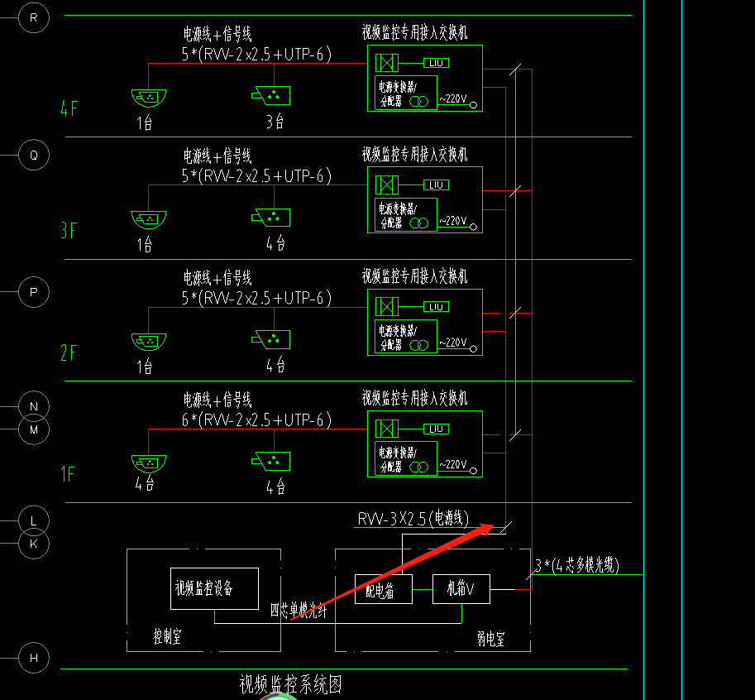Select 视频监控专用接入交换机 label above 2F cabinet
Screen dimensions: 755x700
414,276
